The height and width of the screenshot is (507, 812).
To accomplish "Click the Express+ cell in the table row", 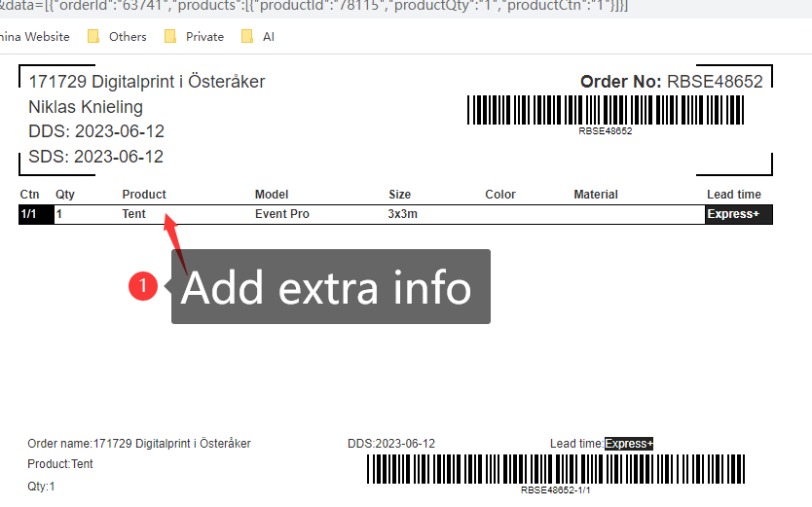I will tap(737, 214).
